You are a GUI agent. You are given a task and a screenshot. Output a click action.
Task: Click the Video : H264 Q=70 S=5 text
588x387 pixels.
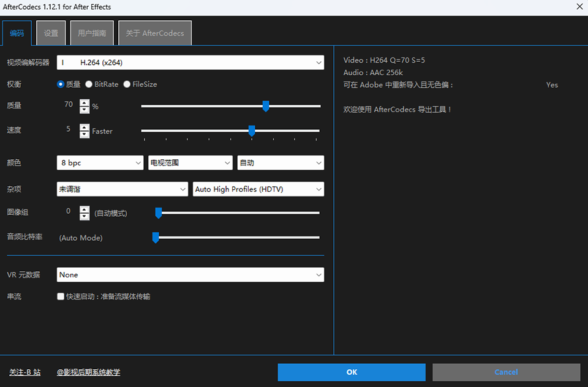click(x=384, y=60)
